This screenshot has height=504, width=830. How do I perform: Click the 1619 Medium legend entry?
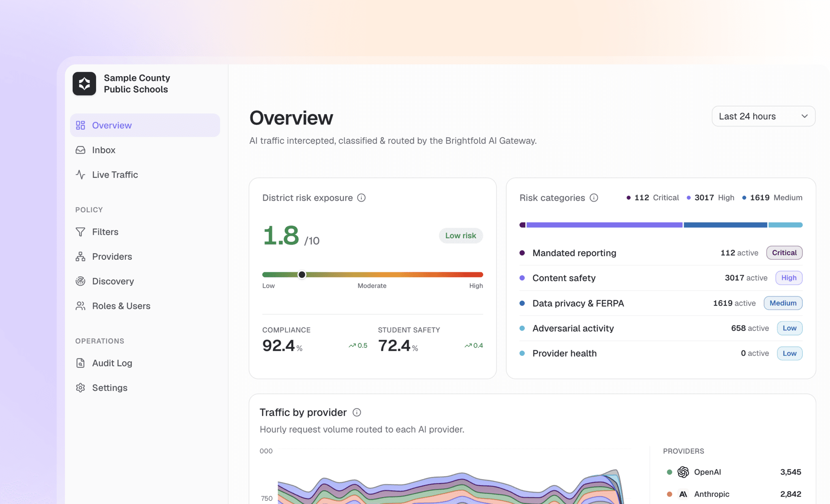pyautogui.click(x=772, y=198)
